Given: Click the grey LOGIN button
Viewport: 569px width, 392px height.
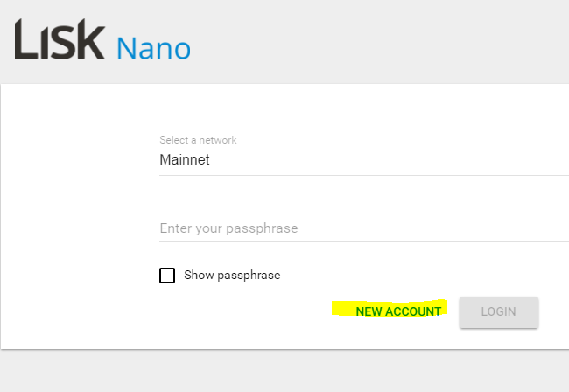Looking at the screenshot, I should coord(499,312).
